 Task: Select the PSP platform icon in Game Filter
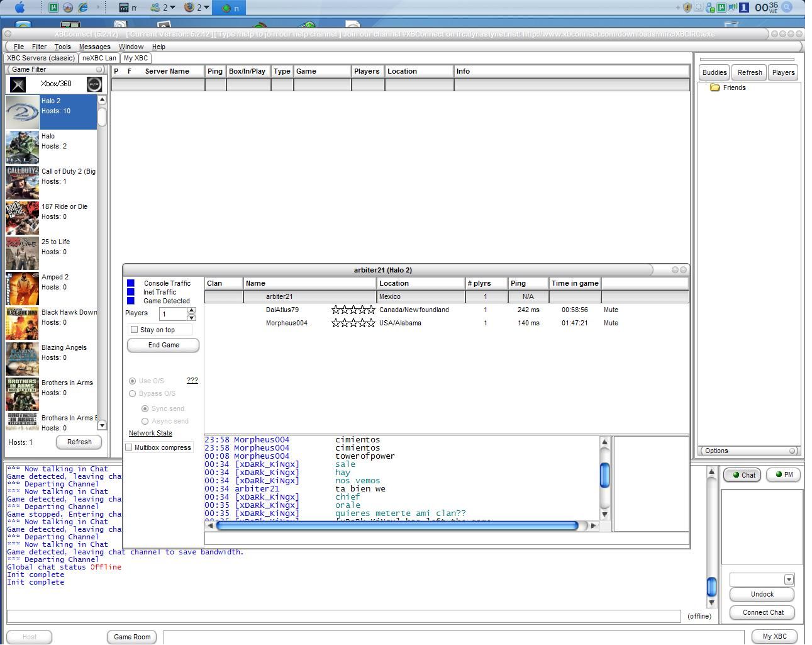coord(94,84)
